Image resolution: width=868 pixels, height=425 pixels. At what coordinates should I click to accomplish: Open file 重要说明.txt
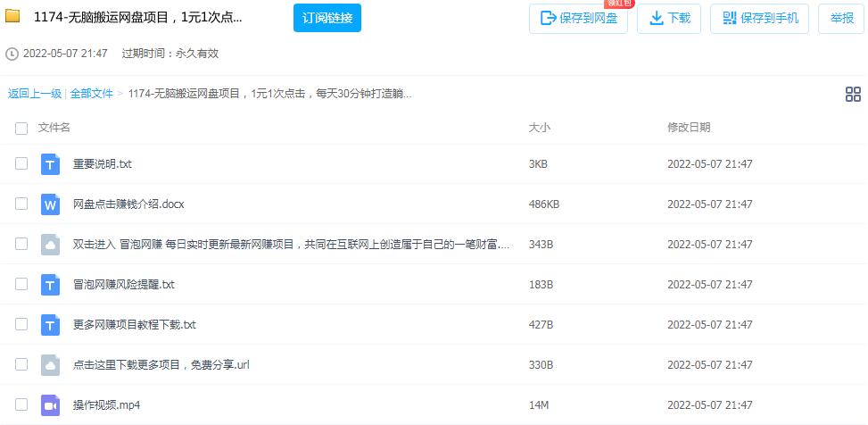tap(103, 164)
